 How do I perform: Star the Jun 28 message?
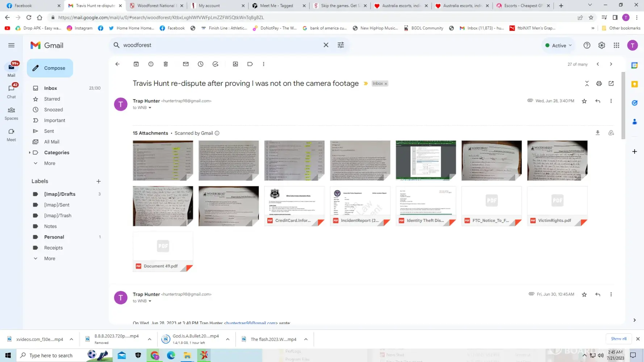pos(584,101)
